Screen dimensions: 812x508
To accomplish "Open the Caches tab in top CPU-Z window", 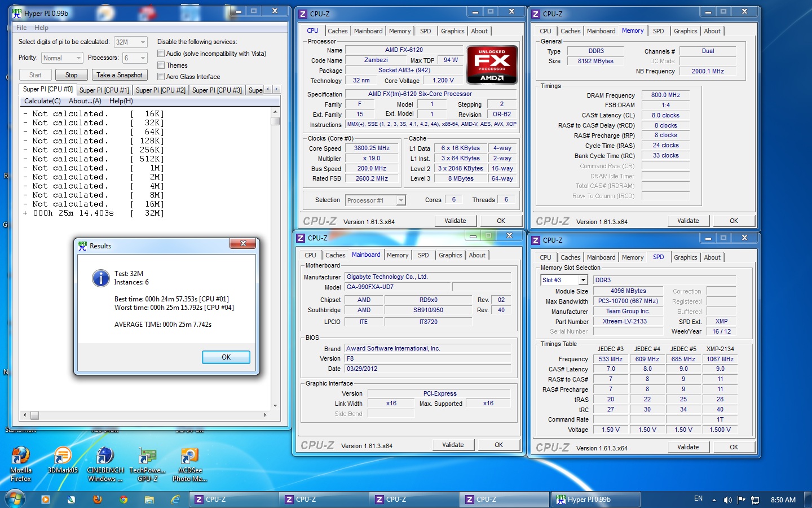I will [x=337, y=31].
